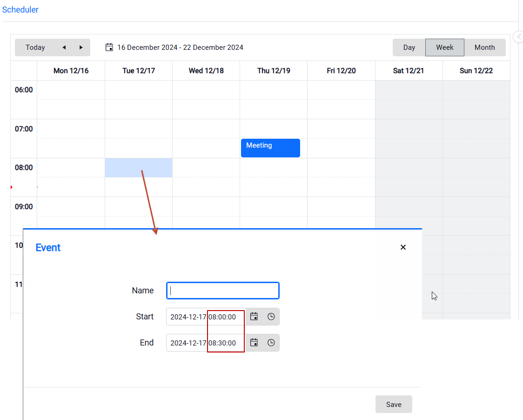Focus the event Name input field
The image size is (523, 420).
223,291
